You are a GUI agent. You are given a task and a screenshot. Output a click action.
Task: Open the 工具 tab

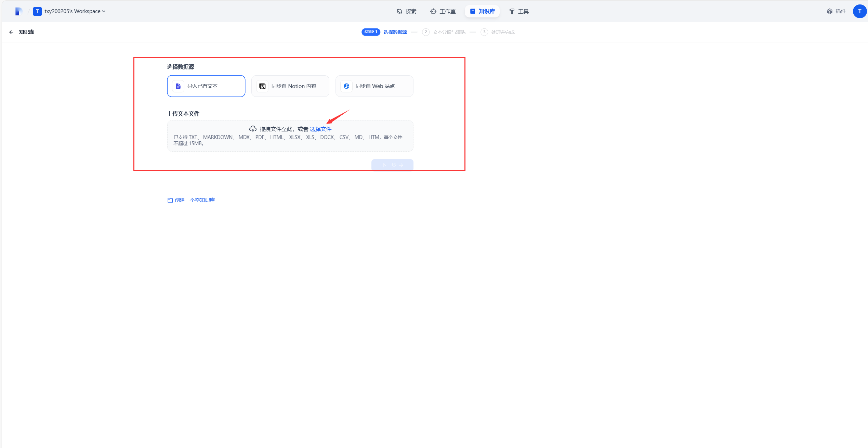pyautogui.click(x=519, y=11)
